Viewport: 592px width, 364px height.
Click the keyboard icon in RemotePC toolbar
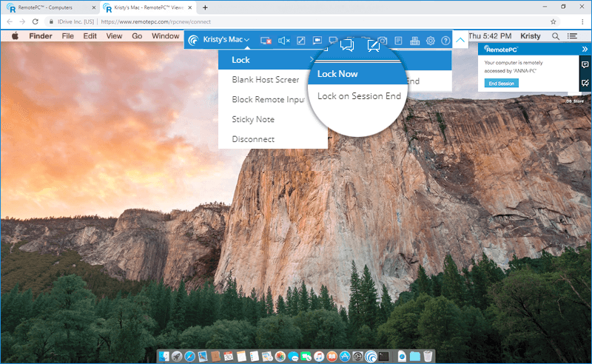414,41
